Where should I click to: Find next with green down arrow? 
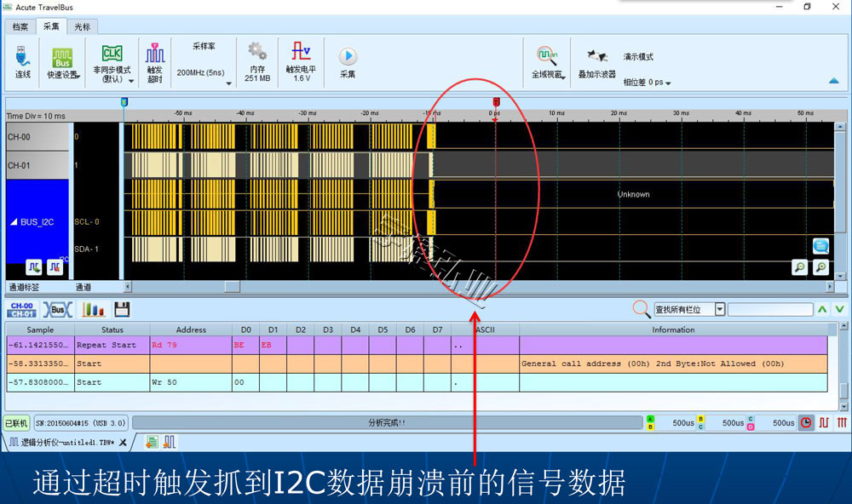(x=839, y=309)
